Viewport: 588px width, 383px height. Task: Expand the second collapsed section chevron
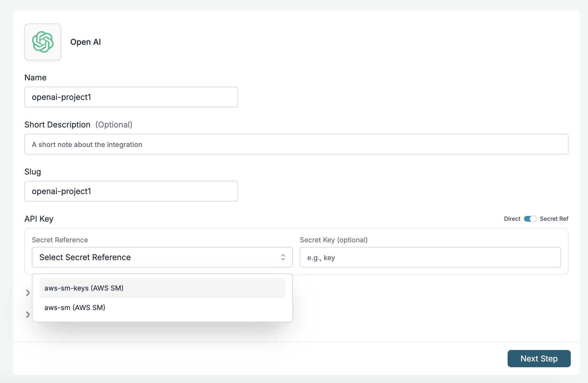point(28,315)
